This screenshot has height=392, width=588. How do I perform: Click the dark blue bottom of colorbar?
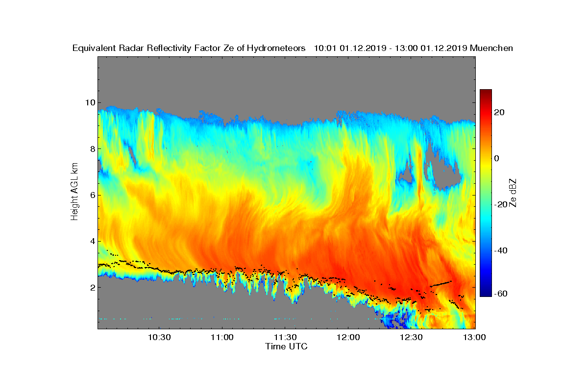(x=486, y=293)
